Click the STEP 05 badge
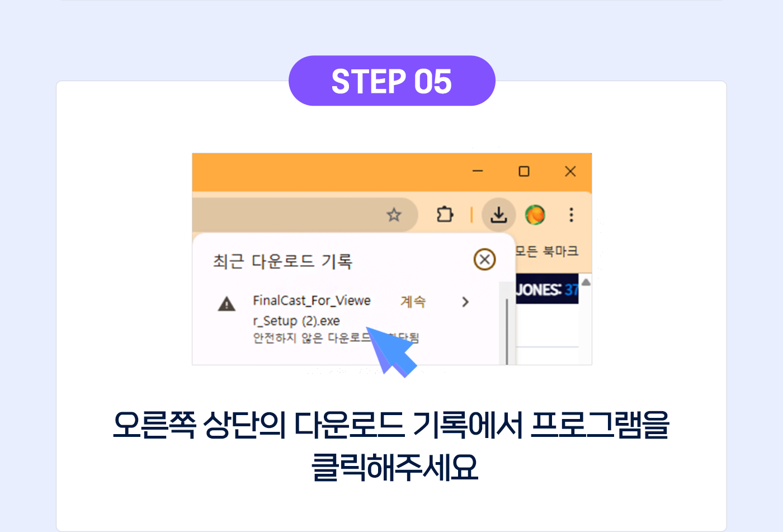 tap(392, 81)
